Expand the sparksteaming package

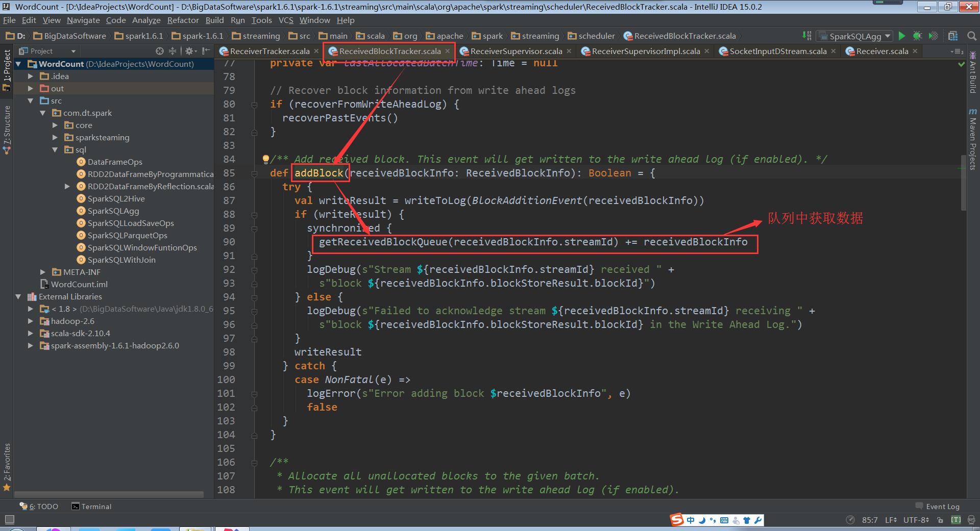point(55,137)
